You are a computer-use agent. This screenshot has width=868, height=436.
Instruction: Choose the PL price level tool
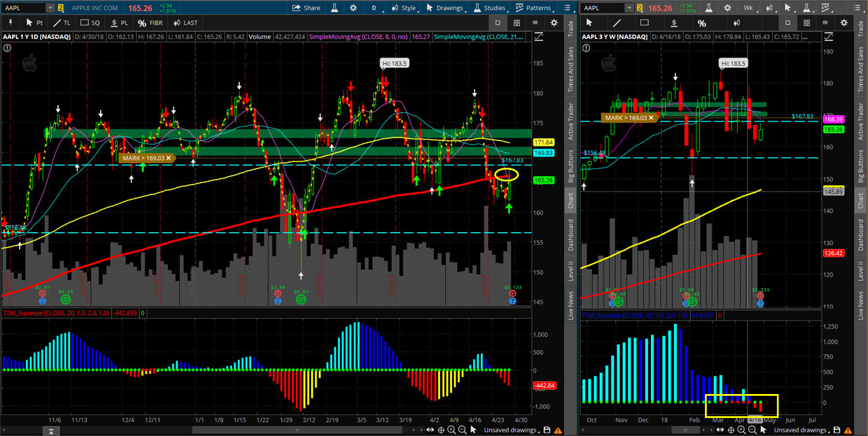point(119,23)
